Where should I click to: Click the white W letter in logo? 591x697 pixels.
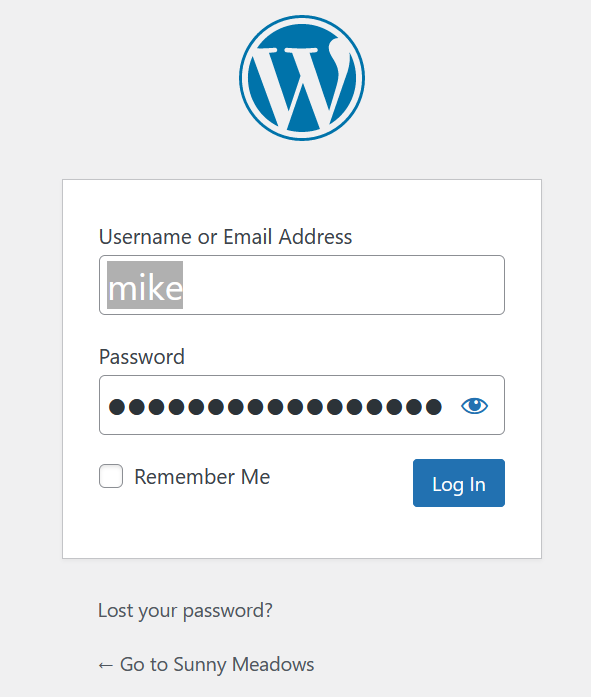[x=302, y=84]
